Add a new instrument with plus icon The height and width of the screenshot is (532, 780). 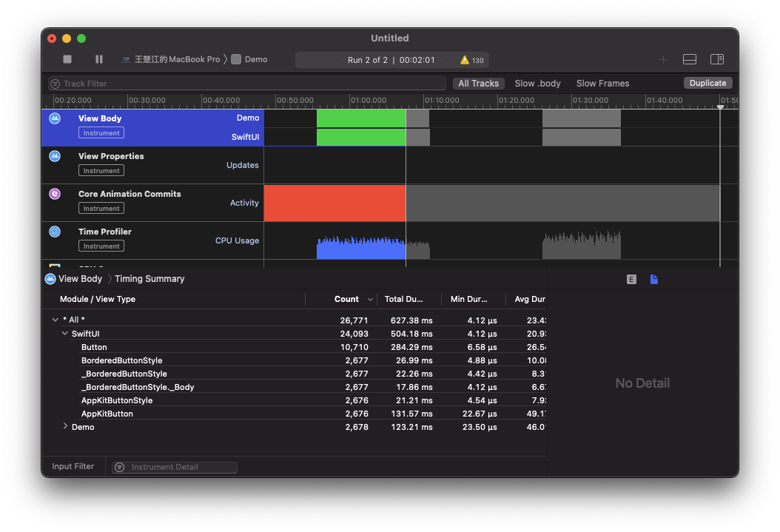pos(663,59)
